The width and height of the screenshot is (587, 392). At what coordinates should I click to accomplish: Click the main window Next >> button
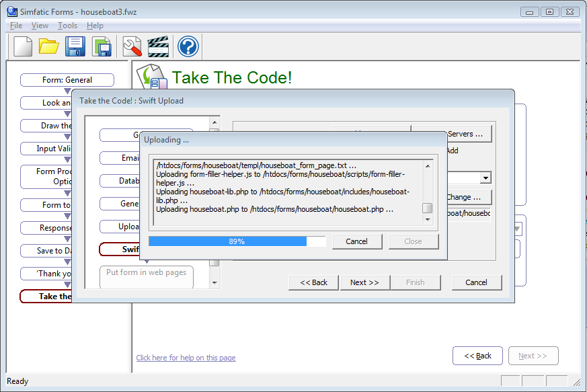point(533,356)
